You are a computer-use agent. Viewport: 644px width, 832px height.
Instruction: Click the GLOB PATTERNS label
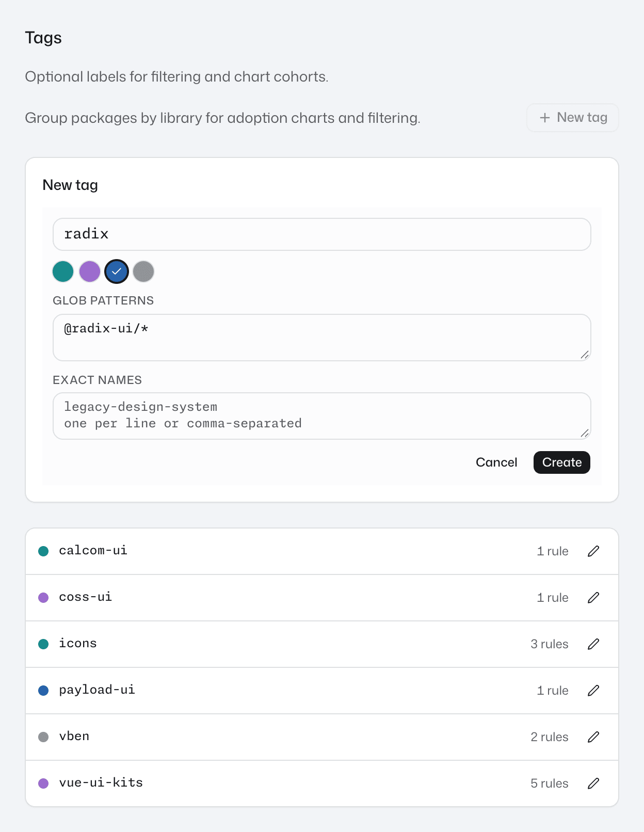point(103,300)
